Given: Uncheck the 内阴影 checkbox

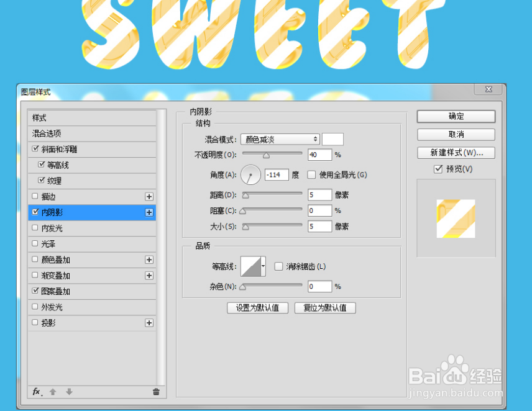Looking at the screenshot, I should (x=35, y=212).
